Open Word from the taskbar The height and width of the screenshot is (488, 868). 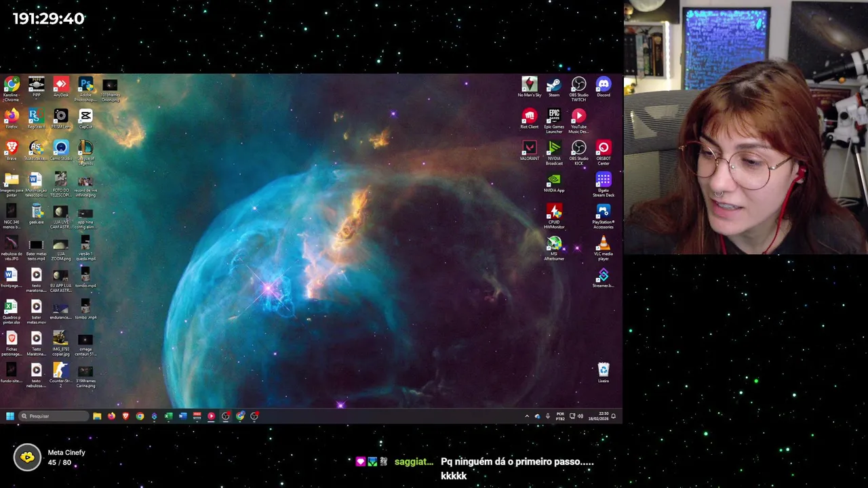[182, 416]
